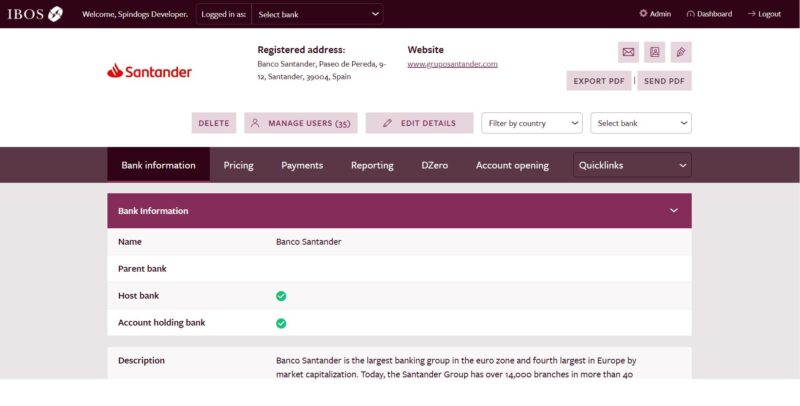Image resolution: width=800 pixels, height=406 pixels.
Task: Delete this bank
Action: 214,123
